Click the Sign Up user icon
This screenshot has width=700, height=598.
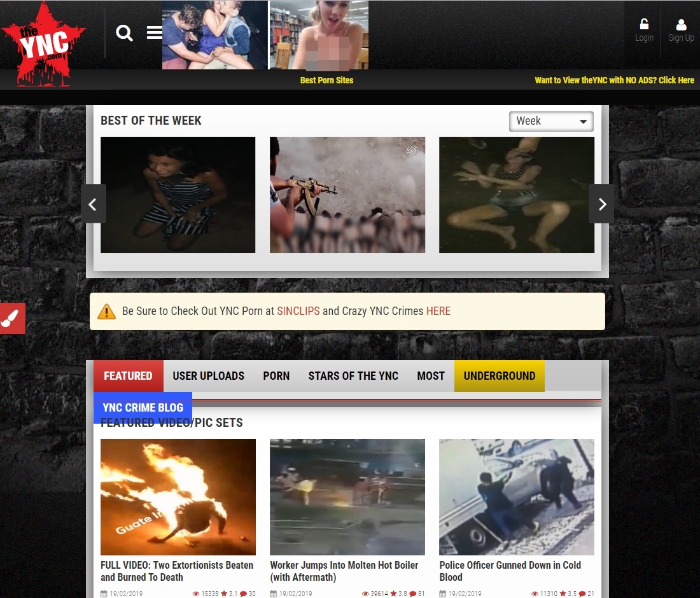681,25
